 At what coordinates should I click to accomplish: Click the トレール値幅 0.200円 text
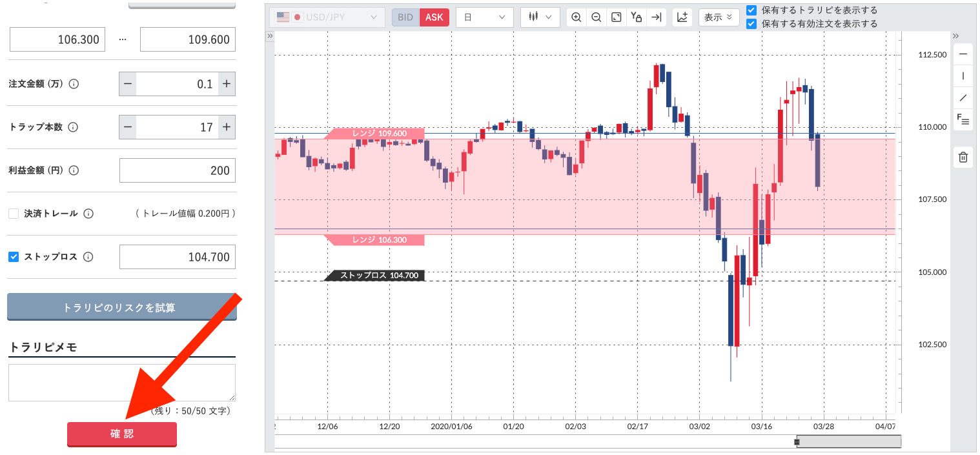coord(186,214)
